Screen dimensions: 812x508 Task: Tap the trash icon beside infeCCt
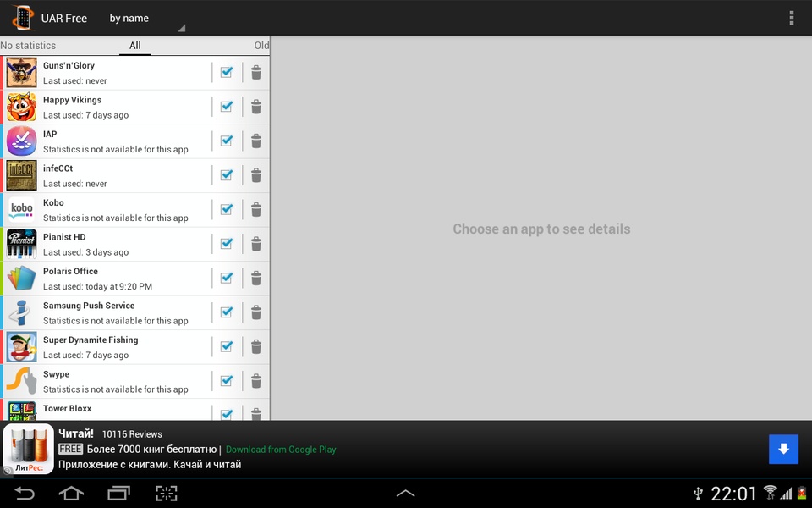point(255,175)
